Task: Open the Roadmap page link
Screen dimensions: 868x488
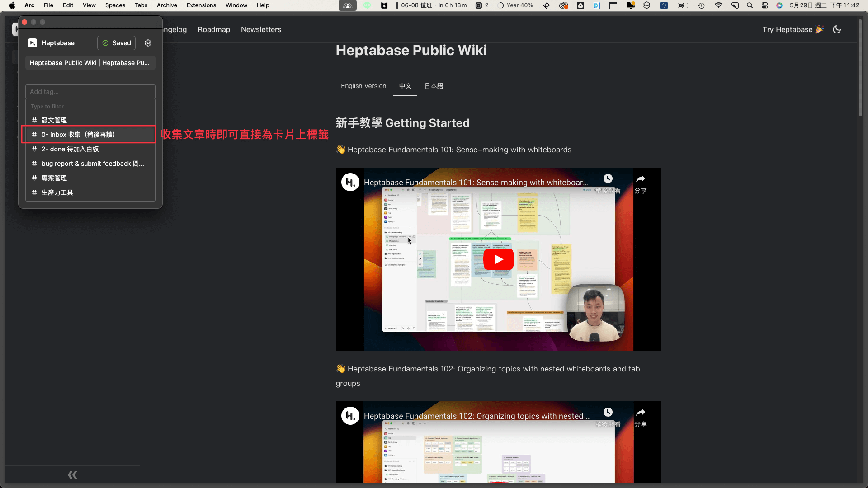Action: pyautogui.click(x=213, y=29)
